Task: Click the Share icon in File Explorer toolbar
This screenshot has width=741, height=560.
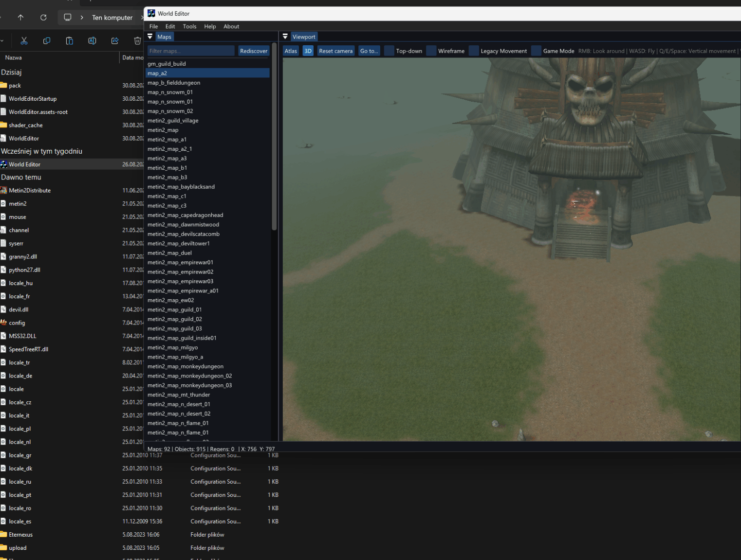Action: pyautogui.click(x=115, y=41)
